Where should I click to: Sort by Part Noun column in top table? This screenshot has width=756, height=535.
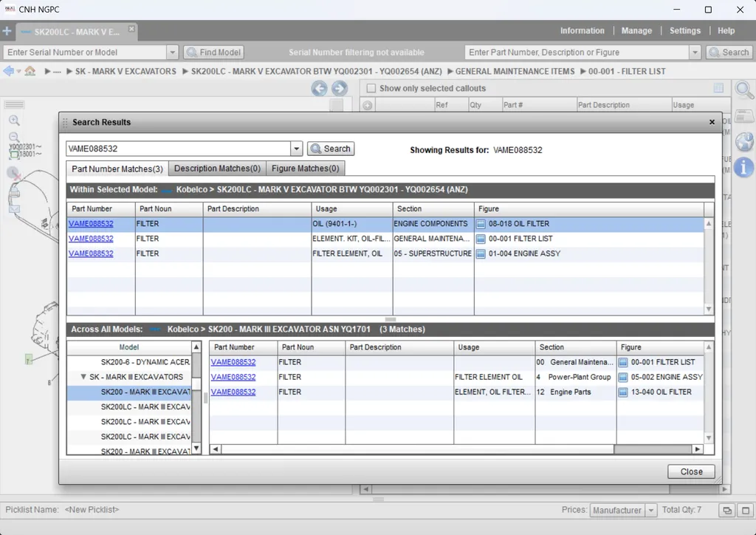[169, 209]
